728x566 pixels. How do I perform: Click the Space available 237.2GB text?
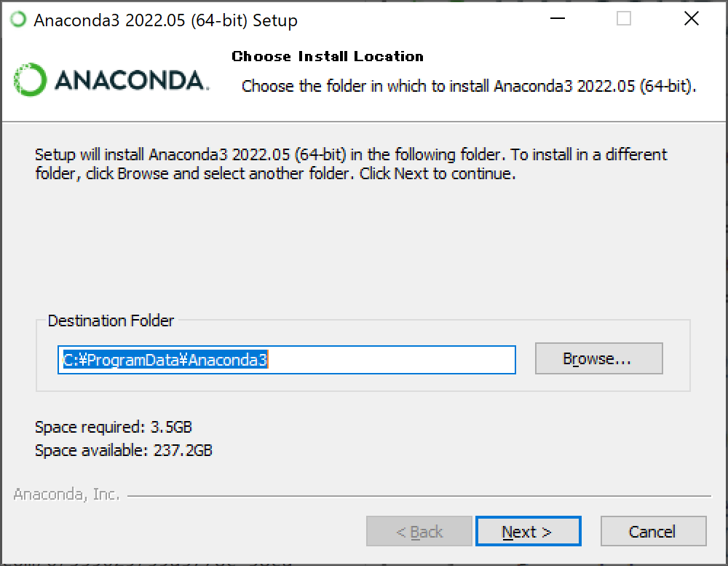coord(124,450)
